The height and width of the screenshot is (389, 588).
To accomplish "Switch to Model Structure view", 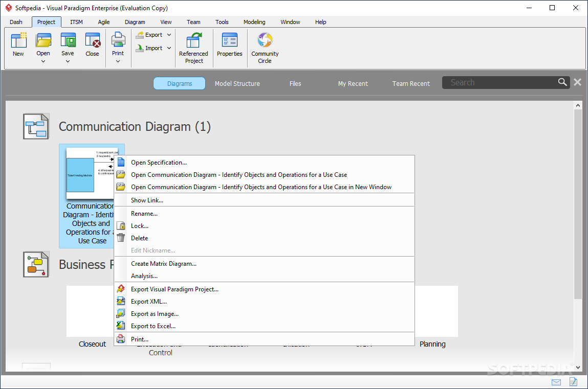I will tap(237, 83).
